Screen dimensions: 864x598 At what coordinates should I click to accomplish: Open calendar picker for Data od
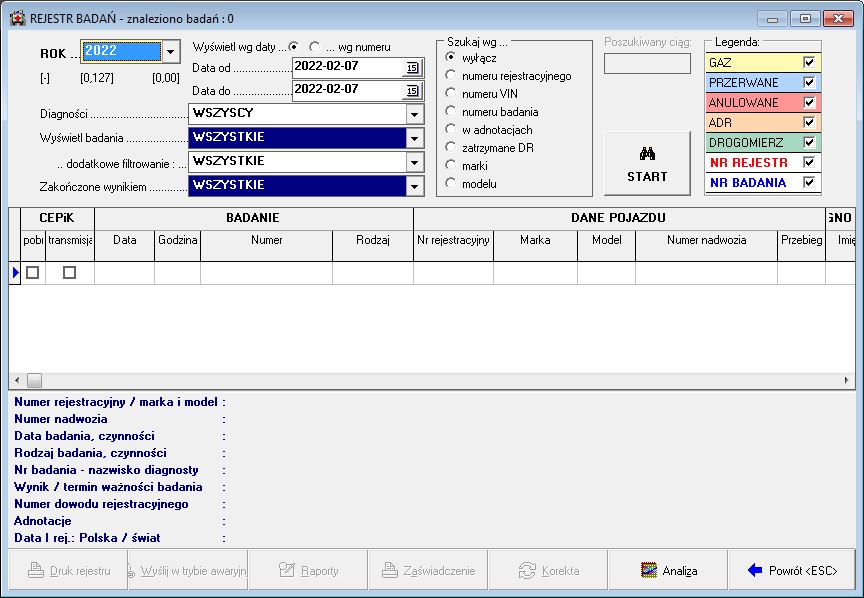point(411,67)
